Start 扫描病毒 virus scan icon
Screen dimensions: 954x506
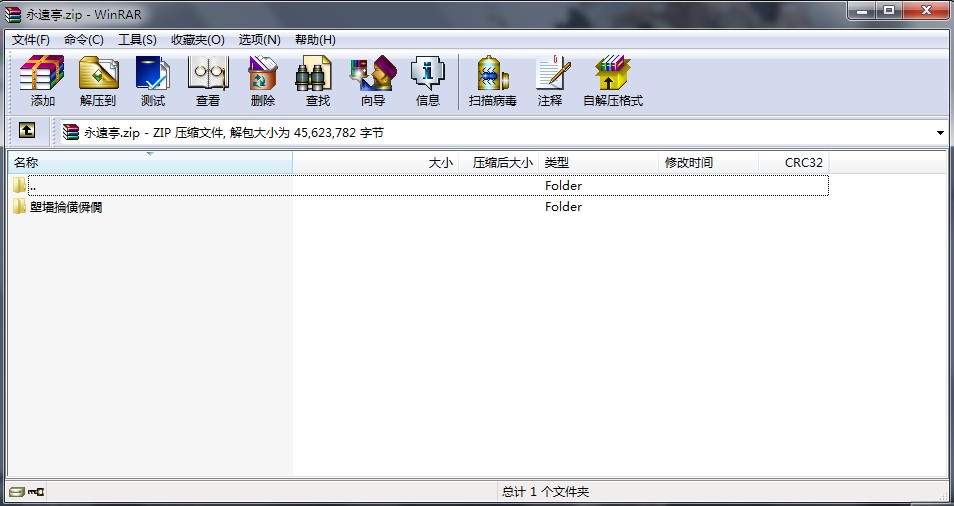[493, 81]
